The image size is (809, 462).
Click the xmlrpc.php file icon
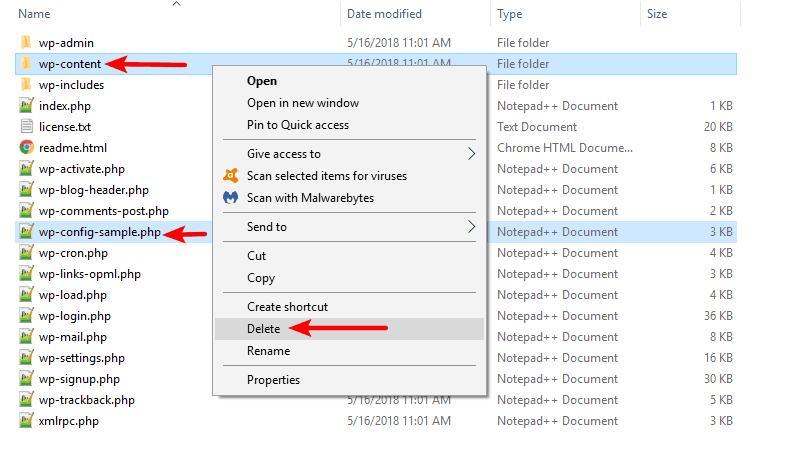(26, 421)
